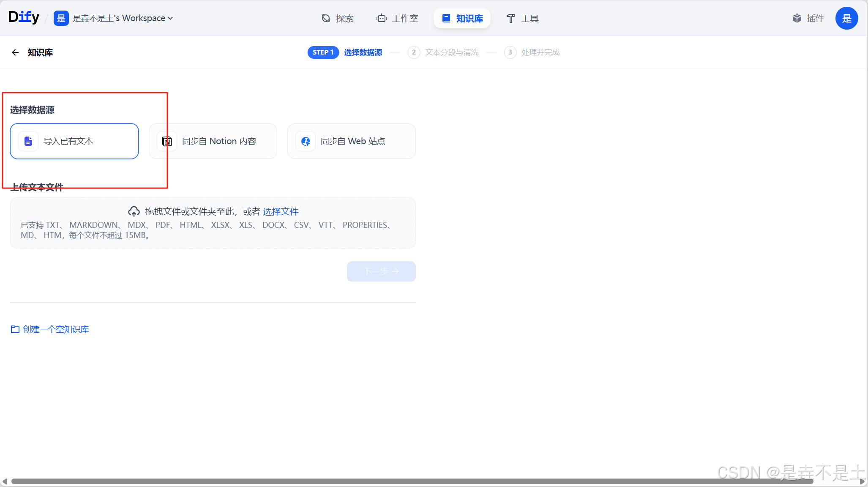Click the folder icon by 创建一个空知识库
This screenshot has width=868, height=487.
point(15,329)
